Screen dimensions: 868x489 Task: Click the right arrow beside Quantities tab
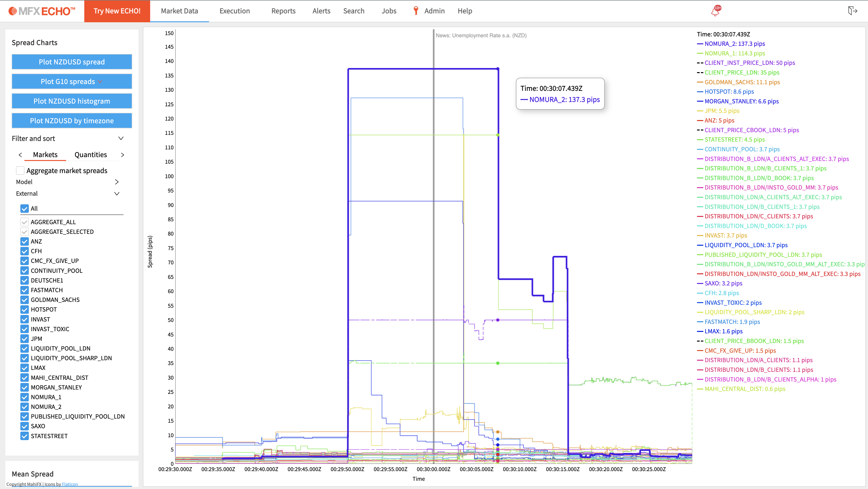coord(122,155)
